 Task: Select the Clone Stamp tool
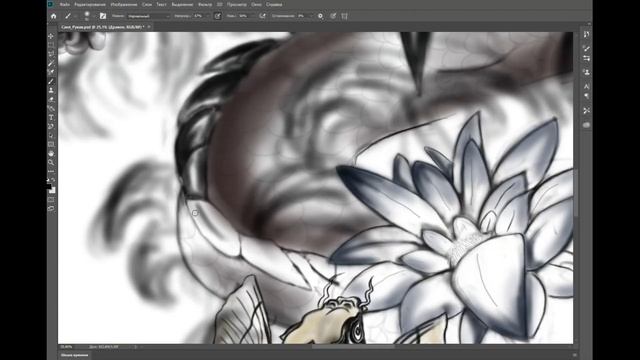click(51, 90)
